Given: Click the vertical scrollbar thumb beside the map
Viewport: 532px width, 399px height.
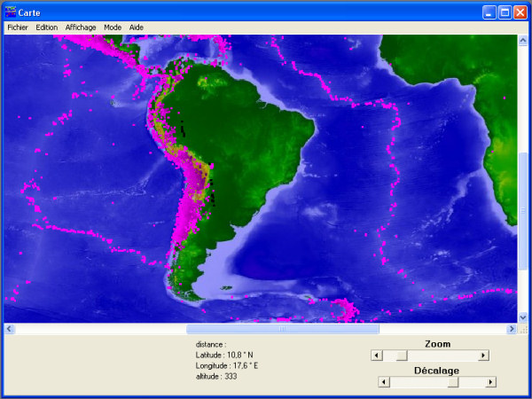Looking at the screenshot, I should pos(522,210).
